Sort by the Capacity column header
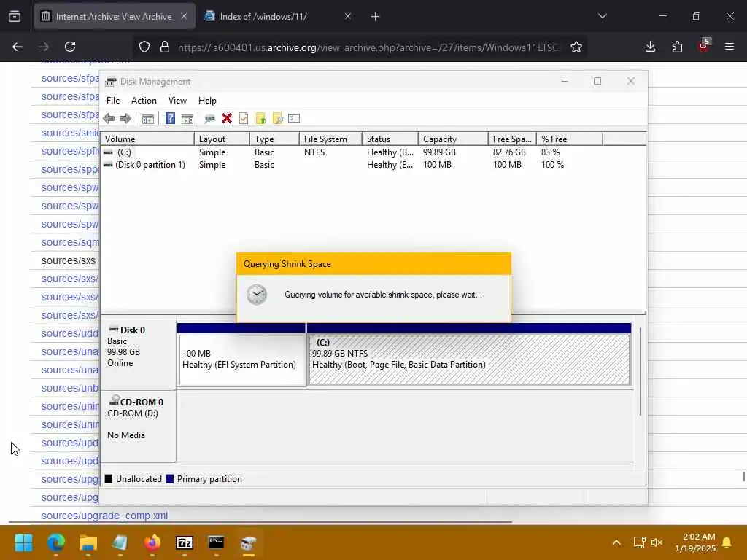 click(x=453, y=139)
